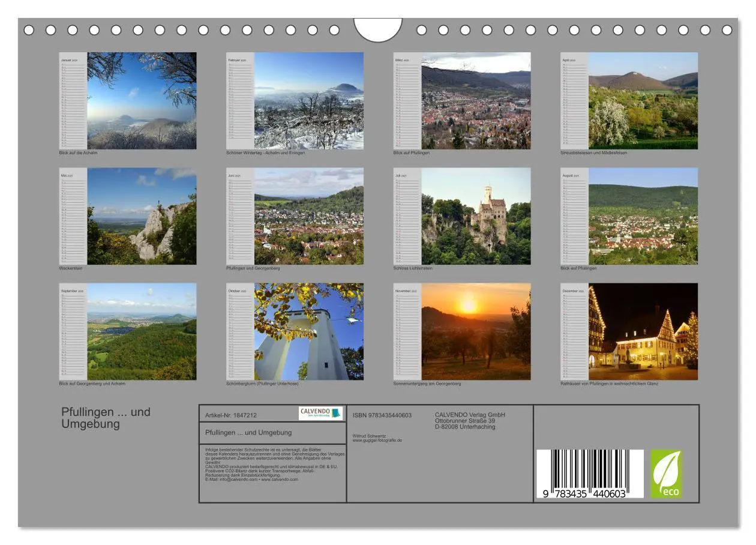The width and height of the screenshot is (756, 545).
Task: Open the May Wackerstein rock photo
Action: pyautogui.click(x=142, y=216)
